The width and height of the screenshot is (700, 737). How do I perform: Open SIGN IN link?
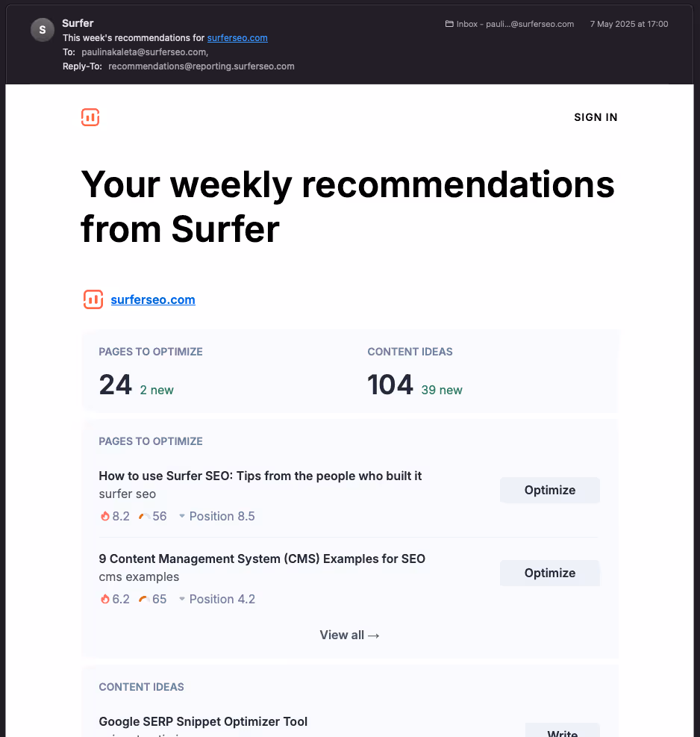[596, 117]
